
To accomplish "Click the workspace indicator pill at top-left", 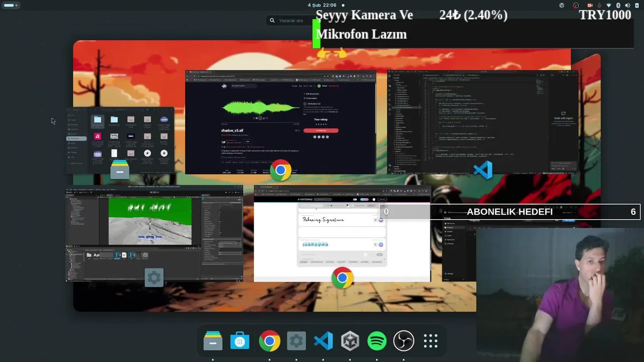I will pyautogui.click(x=10, y=6).
